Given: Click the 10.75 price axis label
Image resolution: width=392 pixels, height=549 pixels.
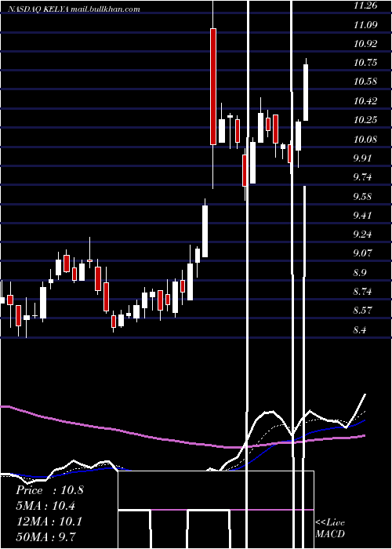Looking at the screenshot, I should click(x=365, y=63).
